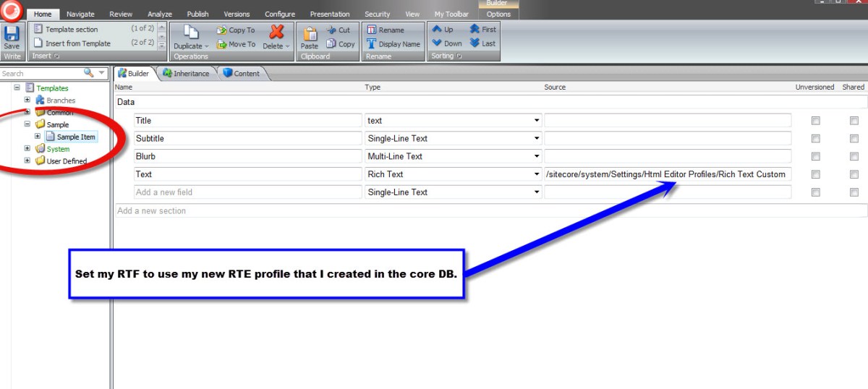Click Copy To in Operations group
Image resolution: width=868 pixels, height=389 pixels.
pyautogui.click(x=236, y=30)
